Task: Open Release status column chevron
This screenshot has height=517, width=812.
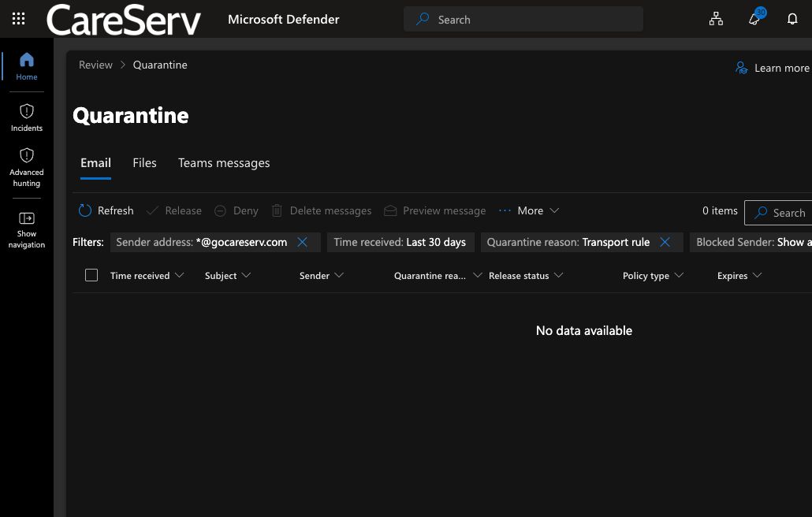Action: click(x=558, y=275)
